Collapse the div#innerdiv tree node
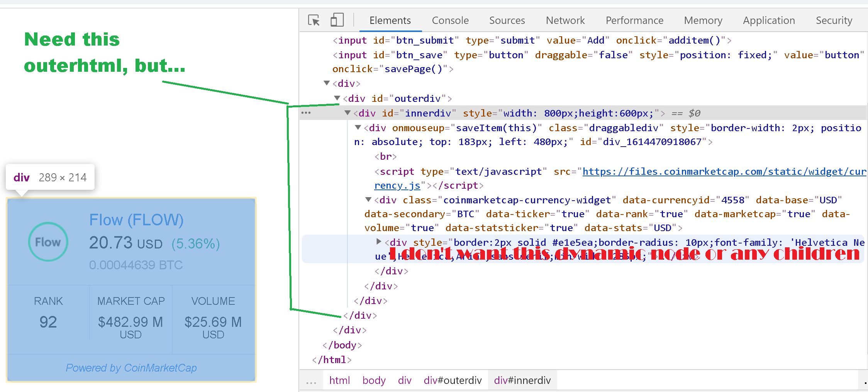 (x=347, y=113)
